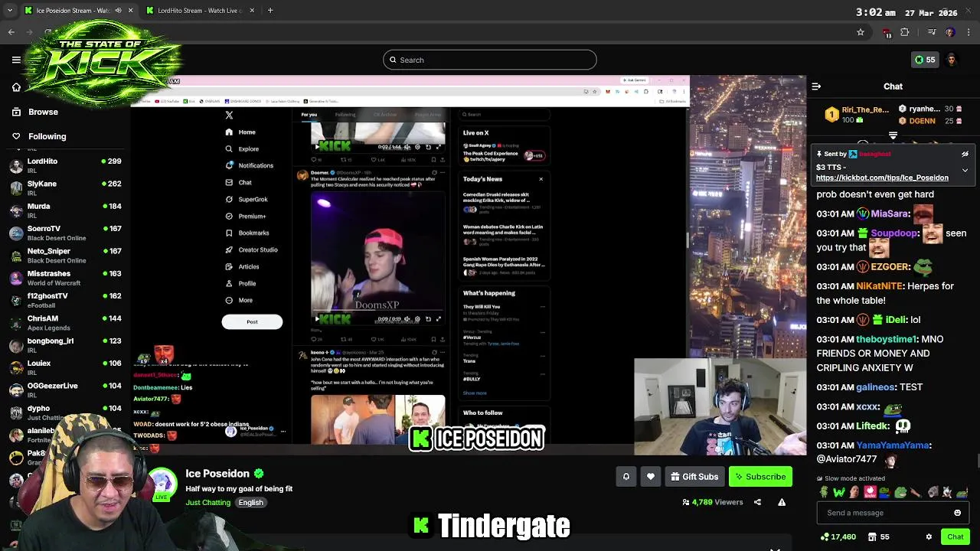Open a new browser tab
The width and height of the screenshot is (980, 551).
[x=270, y=11]
